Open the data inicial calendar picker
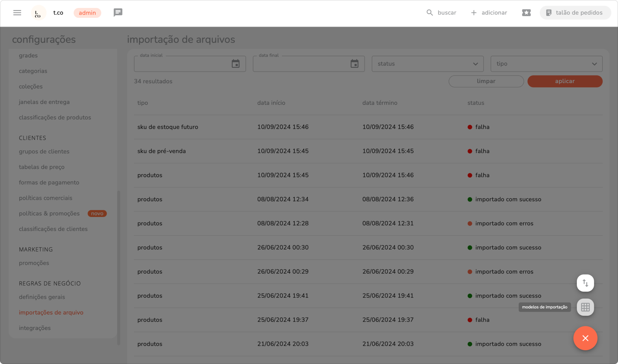This screenshot has width=618, height=364. pos(236,64)
